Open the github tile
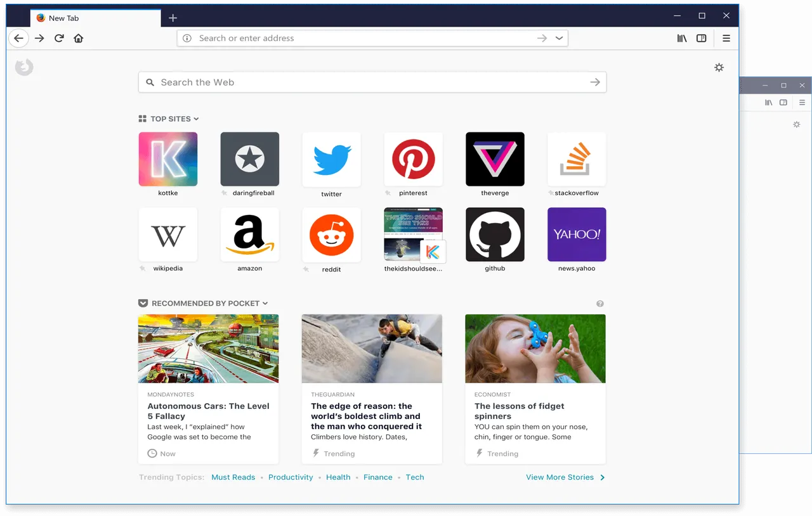Viewport: 812px width, 516px height. coord(495,235)
